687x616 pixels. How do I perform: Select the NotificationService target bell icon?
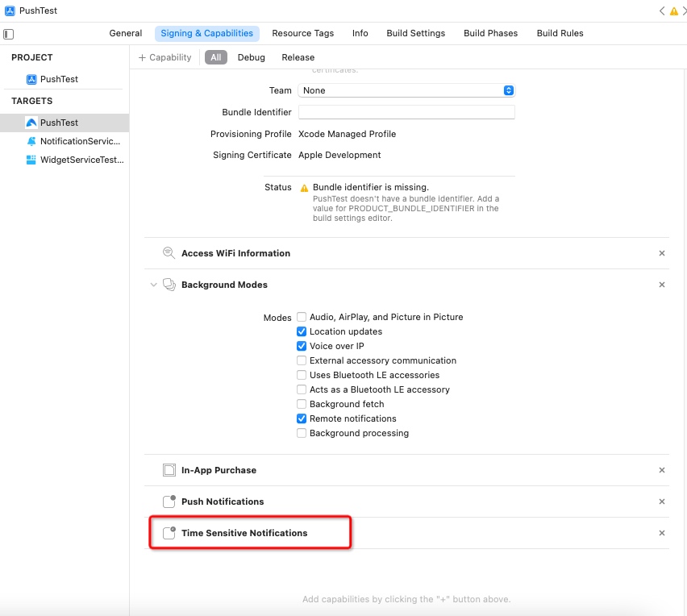coord(31,141)
